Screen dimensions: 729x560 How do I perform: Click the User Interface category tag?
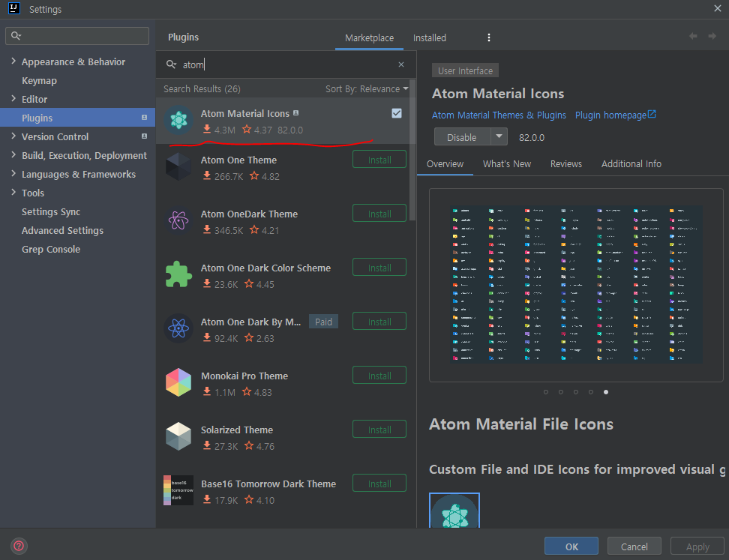(x=465, y=70)
